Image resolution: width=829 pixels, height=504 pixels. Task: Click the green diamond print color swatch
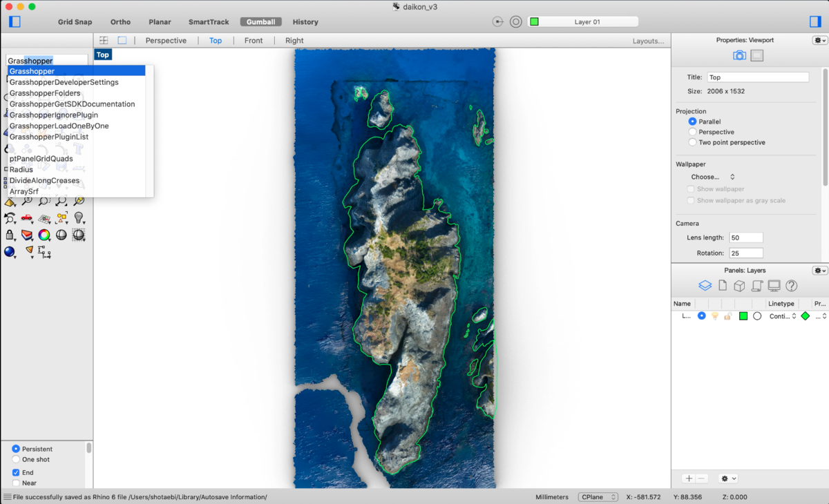[806, 316]
